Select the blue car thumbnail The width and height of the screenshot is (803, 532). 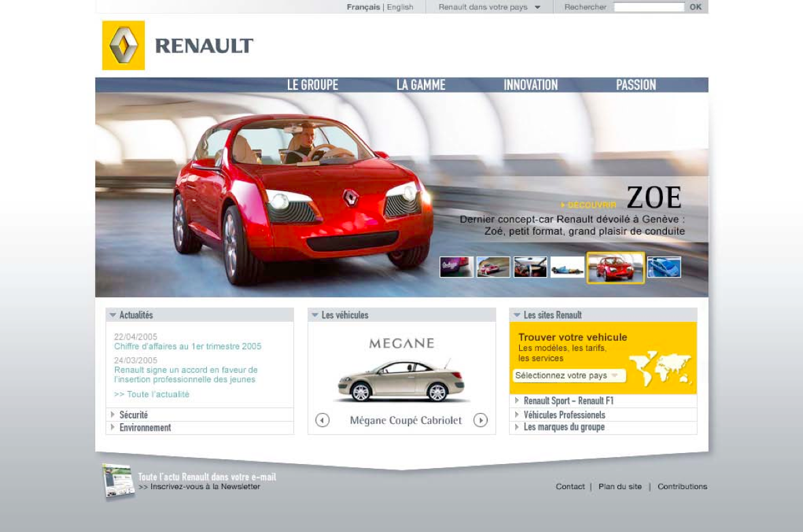[x=664, y=267]
